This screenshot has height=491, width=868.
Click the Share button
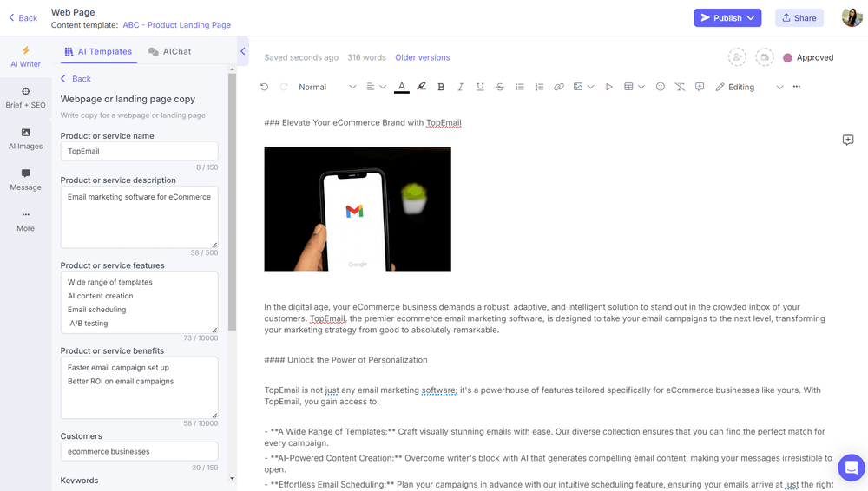click(x=799, y=17)
